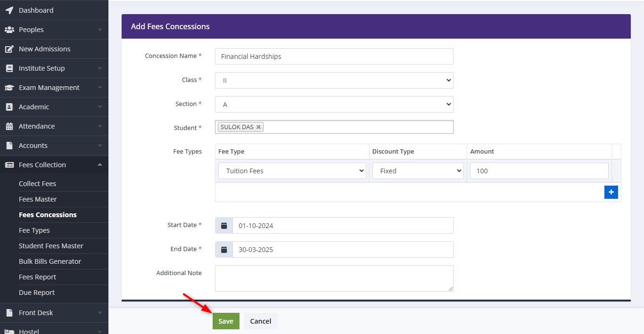Click the Accounts file icon

pos(9,146)
